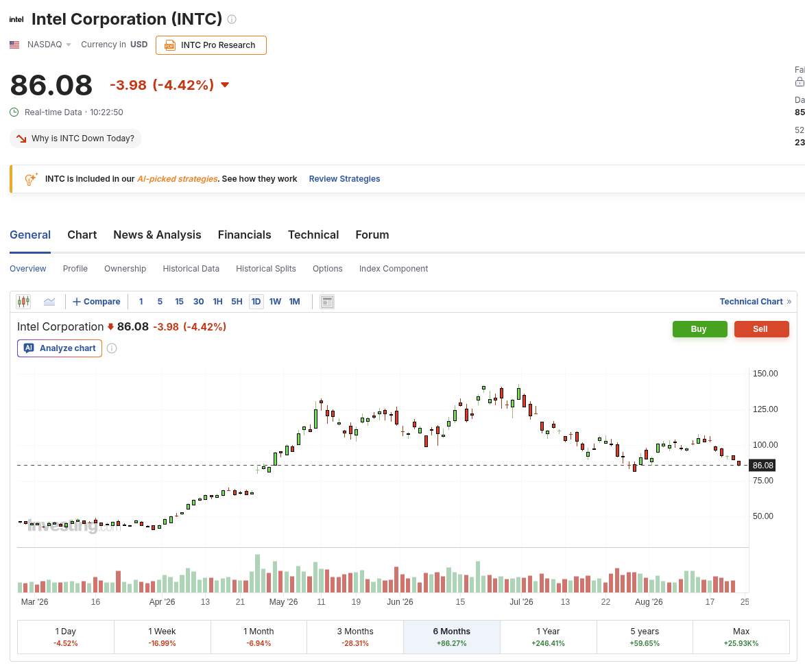Click the Intel logo icon
805x672 pixels.
click(x=16, y=19)
